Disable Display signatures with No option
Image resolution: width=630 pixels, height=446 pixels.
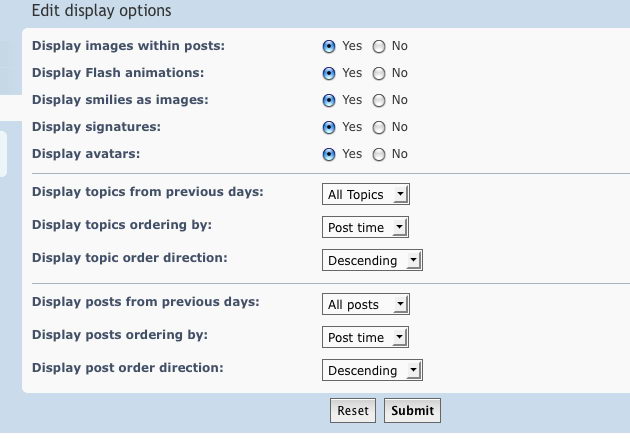pyautogui.click(x=378, y=127)
